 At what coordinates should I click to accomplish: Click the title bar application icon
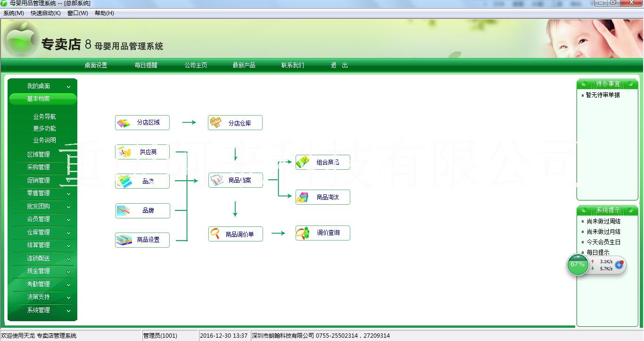[4, 3]
